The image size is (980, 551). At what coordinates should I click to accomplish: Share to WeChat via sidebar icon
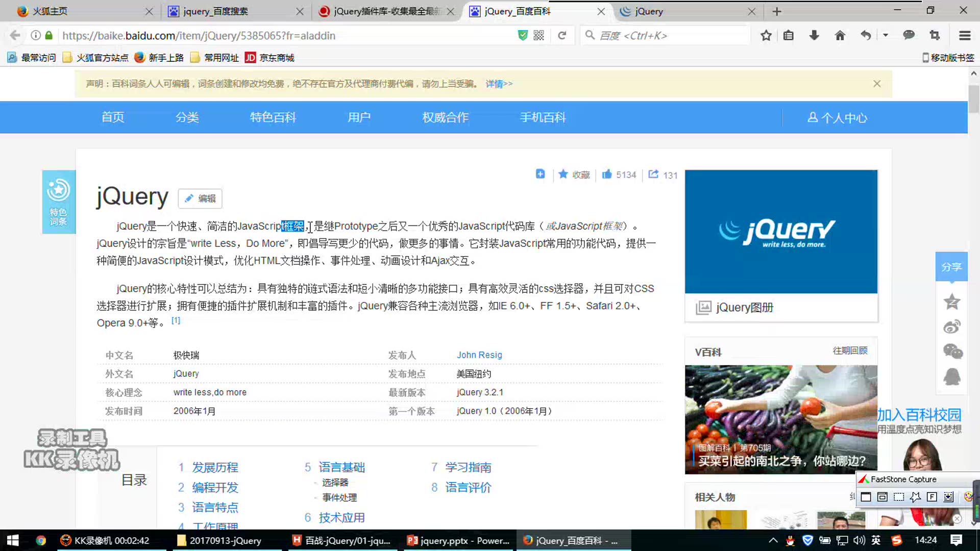click(x=952, y=351)
